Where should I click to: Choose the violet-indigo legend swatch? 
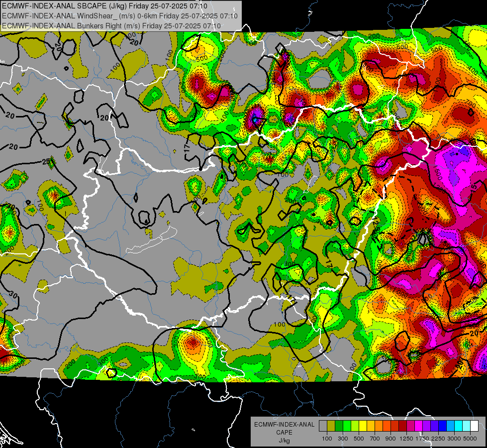(435, 426)
